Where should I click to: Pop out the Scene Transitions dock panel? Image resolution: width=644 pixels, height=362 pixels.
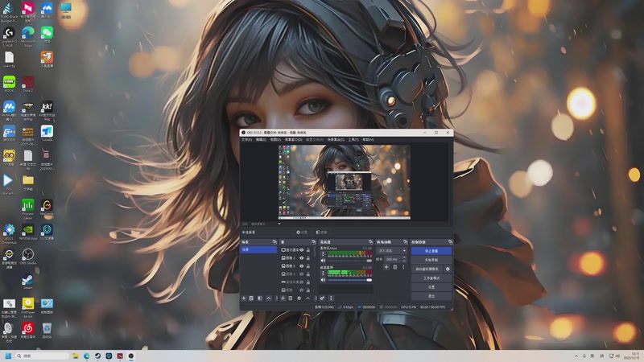click(x=406, y=242)
